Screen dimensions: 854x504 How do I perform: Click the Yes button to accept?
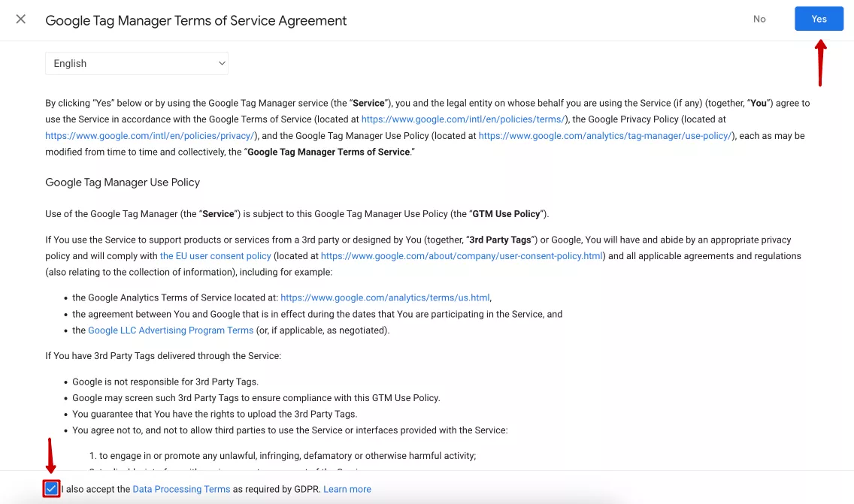pos(819,19)
